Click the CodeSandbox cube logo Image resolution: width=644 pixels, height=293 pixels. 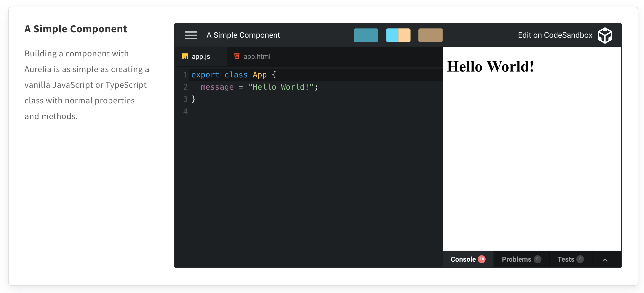605,35
